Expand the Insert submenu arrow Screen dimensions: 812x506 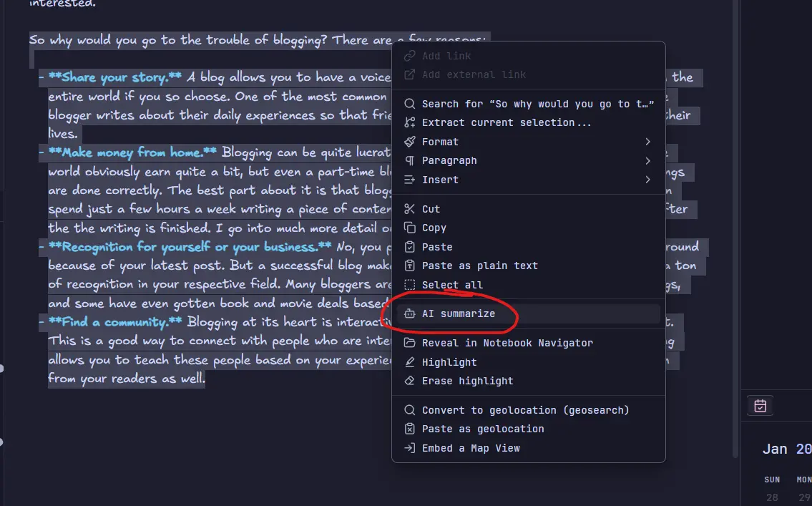pyautogui.click(x=648, y=180)
